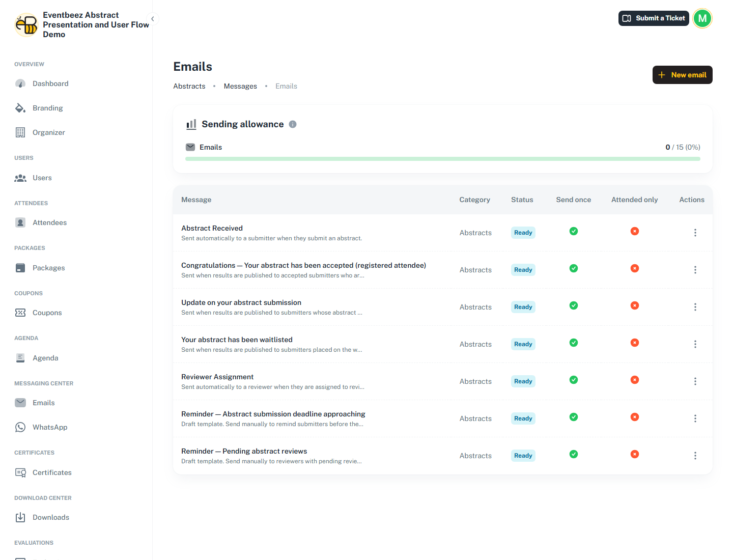Open the green M user avatar

click(x=702, y=18)
